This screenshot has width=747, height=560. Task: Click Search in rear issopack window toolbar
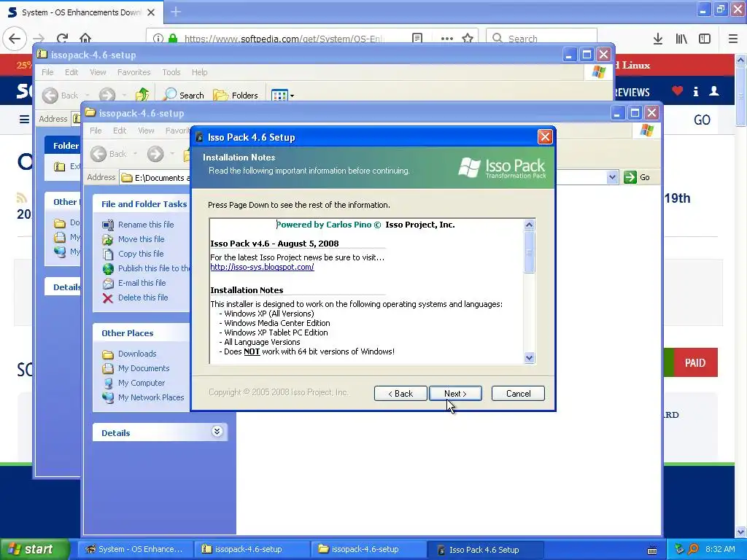tap(183, 96)
